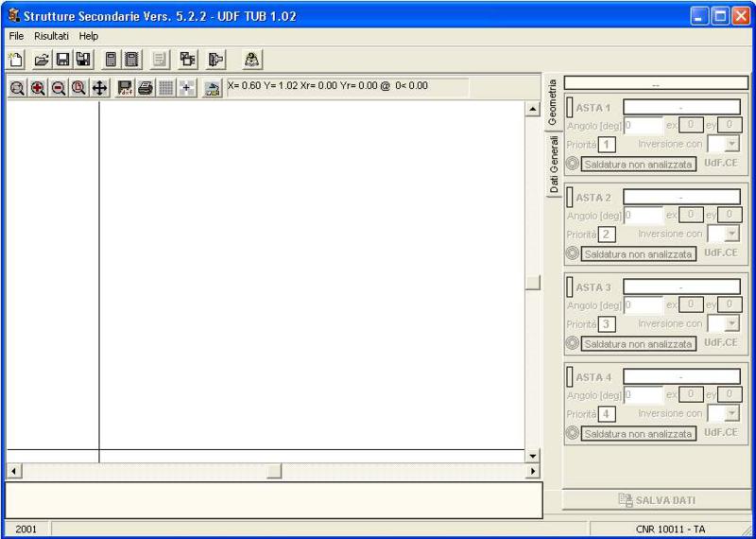Viewport: 756px width, 539px height.
Task: Open the Risultati menu
Action: coord(51,36)
